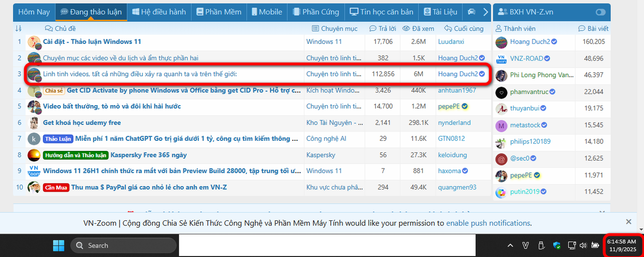Image resolution: width=644 pixels, height=257 pixels.
Task: Click avatar of Windows 11 install thread
Action: 34,42
